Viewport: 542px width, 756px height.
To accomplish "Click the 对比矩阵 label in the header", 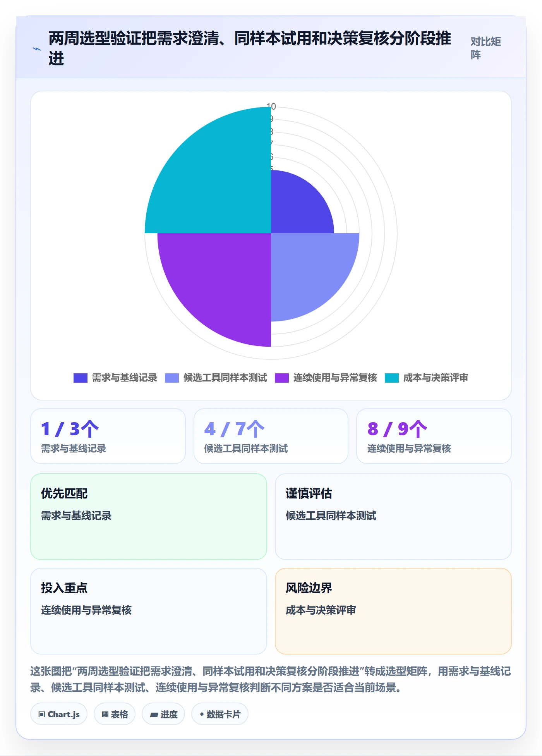I will click(x=486, y=48).
